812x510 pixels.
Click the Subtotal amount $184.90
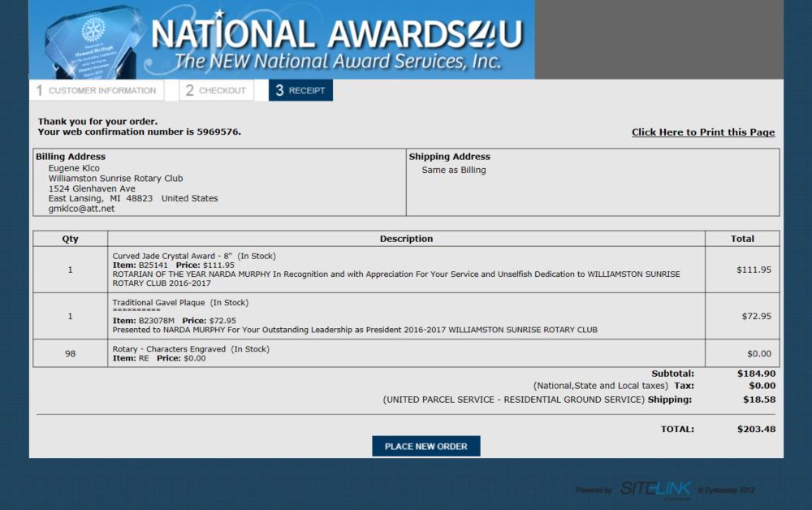coord(757,374)
